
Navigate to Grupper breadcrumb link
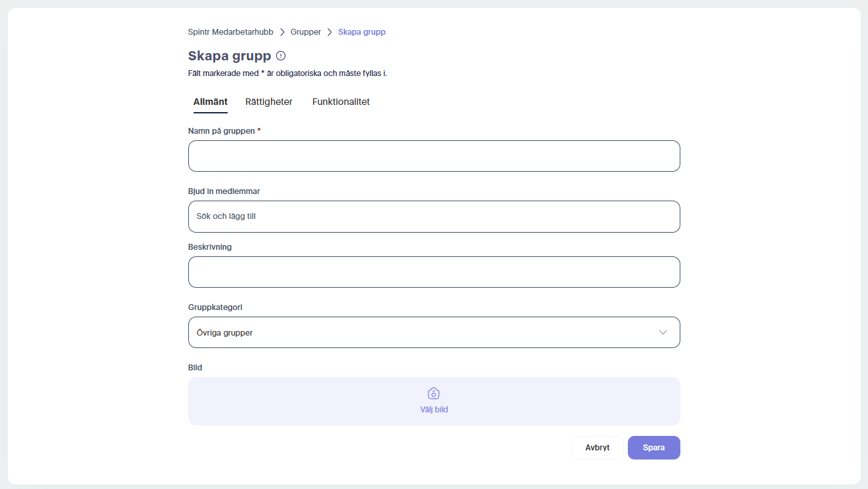click(x=306, y=31)
